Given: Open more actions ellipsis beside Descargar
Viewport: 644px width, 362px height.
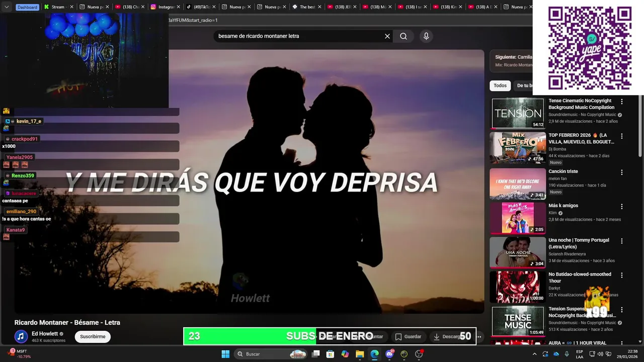Looking at the screenshot, I should click(479, 336).
